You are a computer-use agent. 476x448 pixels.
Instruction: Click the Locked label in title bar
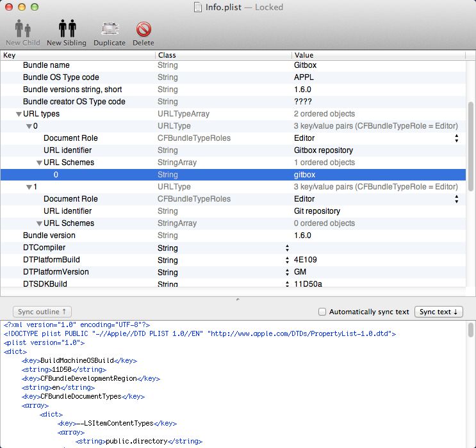point(268,7)
